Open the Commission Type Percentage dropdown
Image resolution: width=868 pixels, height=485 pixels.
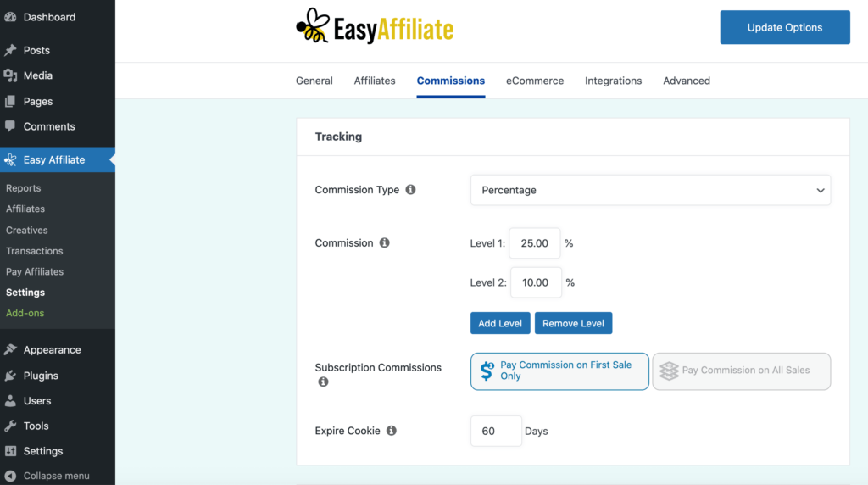650,190
